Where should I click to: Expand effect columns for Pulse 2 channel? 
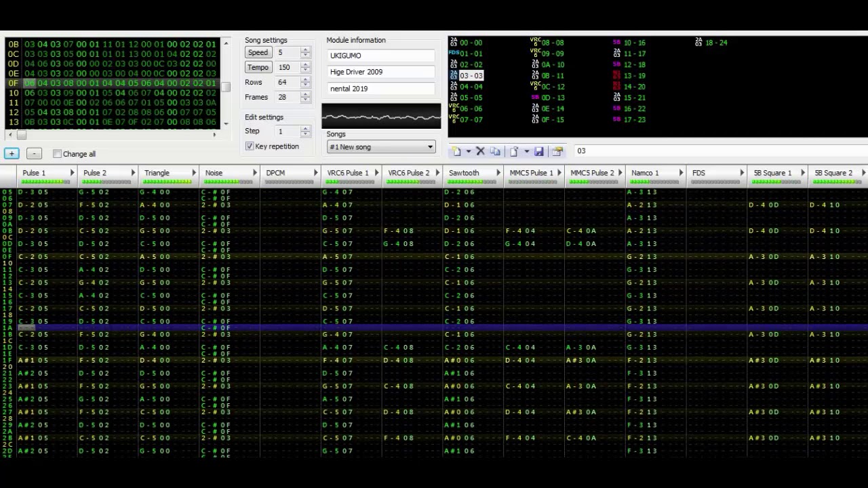pyautogui.click(x=133, y=173)
